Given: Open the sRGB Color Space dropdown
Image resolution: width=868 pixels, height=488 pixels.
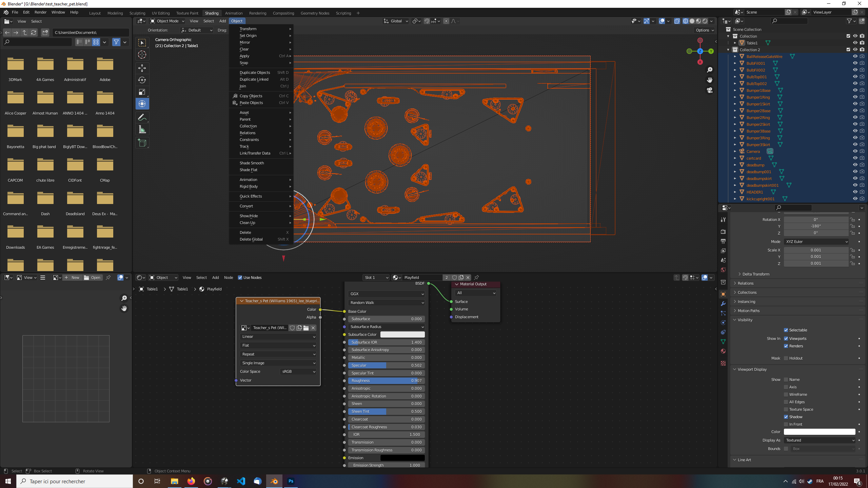Looking at the screenshot, I should (298, 371).
